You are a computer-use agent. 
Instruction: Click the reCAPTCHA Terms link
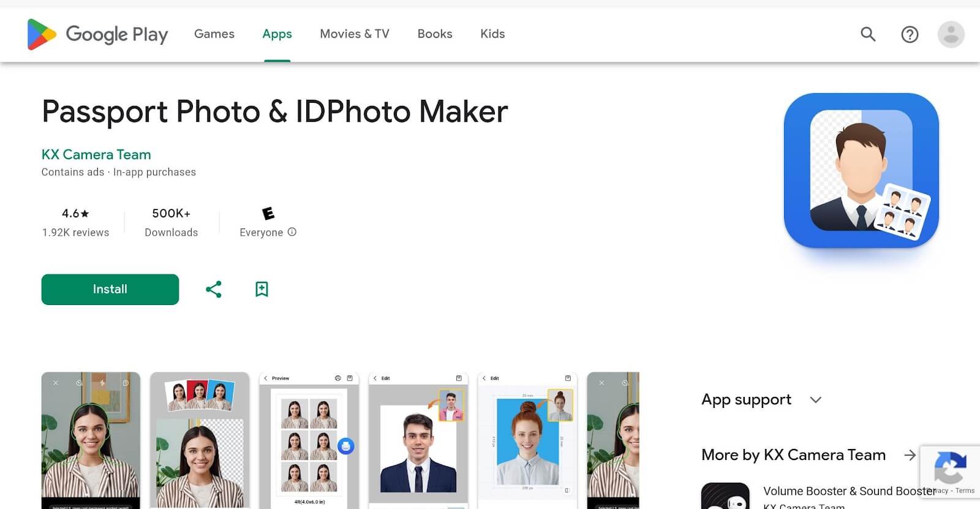click(965, 491)
